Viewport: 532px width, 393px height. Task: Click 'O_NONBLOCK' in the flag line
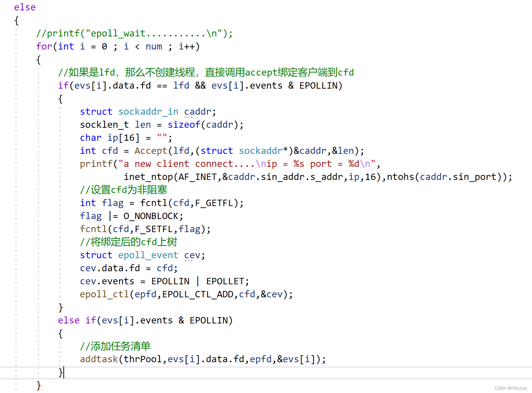point(151,216)
